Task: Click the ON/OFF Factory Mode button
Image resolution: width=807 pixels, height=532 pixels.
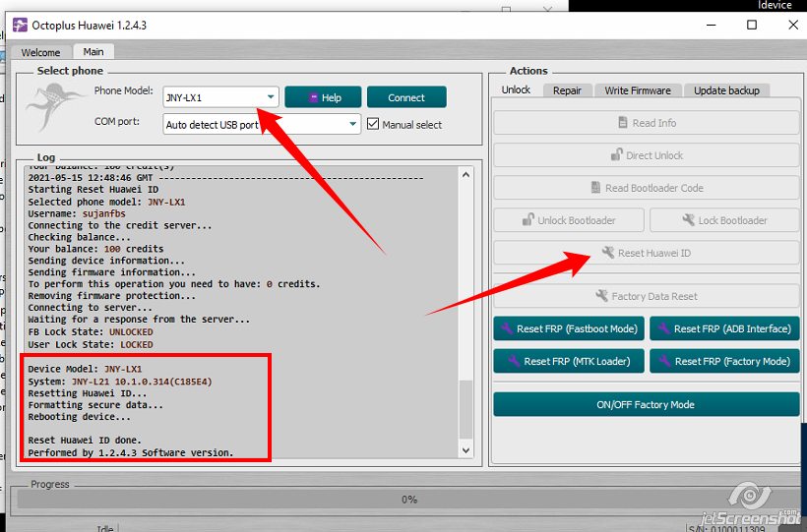Action: (x=646, y=404)
